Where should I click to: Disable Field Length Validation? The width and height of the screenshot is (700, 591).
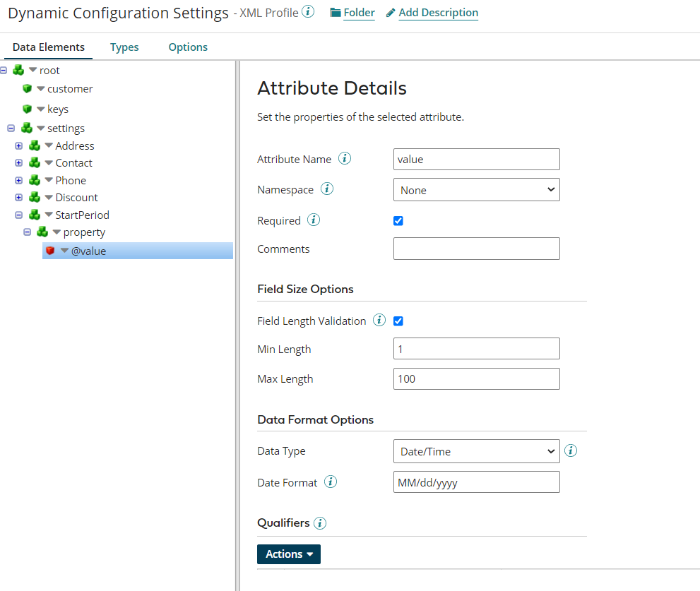398,321
